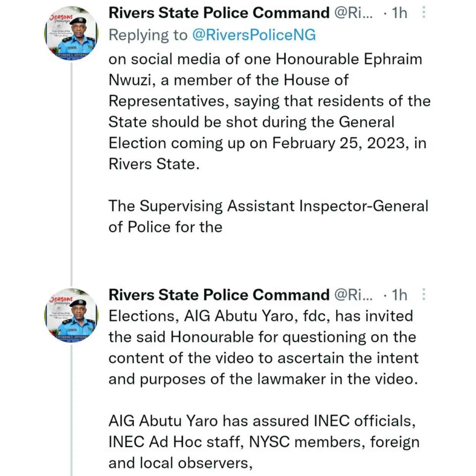The height and width of the screenshot is (476, 476).
Task: Open tweet paragraph starting 'Elections, AIG Abutu Yaro'
Action: click(x=264, y=347)
